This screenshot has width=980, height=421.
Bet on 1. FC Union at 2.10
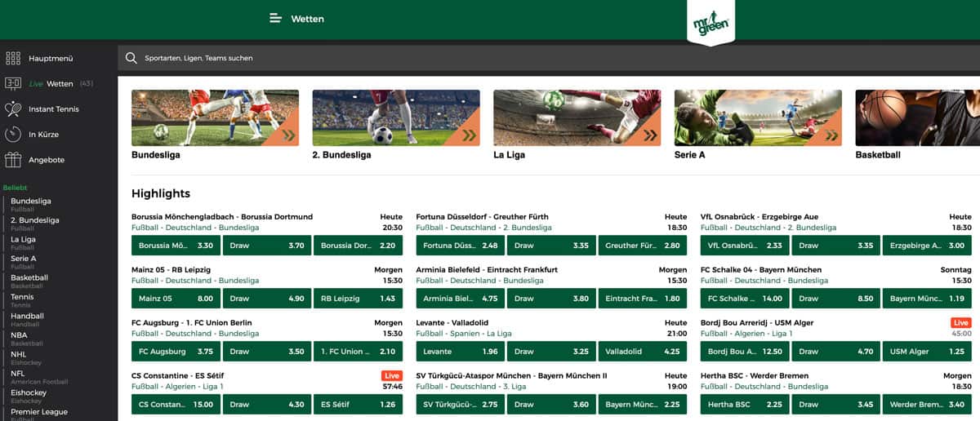pos(358,351)
